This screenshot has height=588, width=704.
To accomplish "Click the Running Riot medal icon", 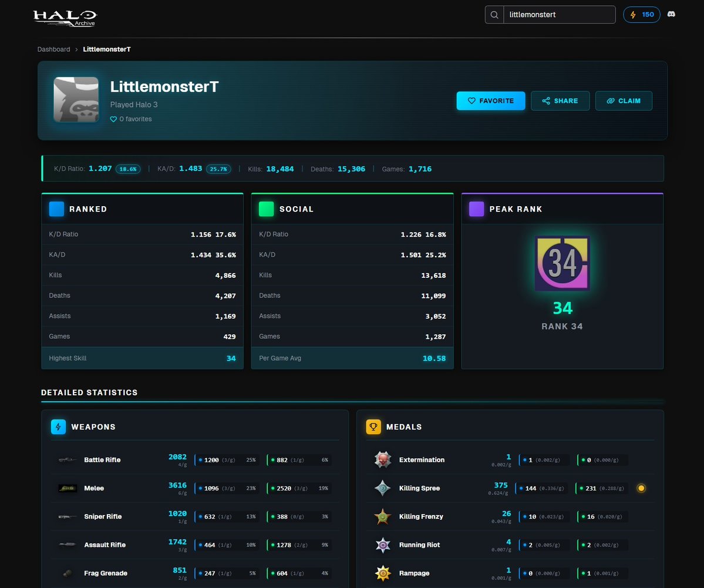I will 382,545.
